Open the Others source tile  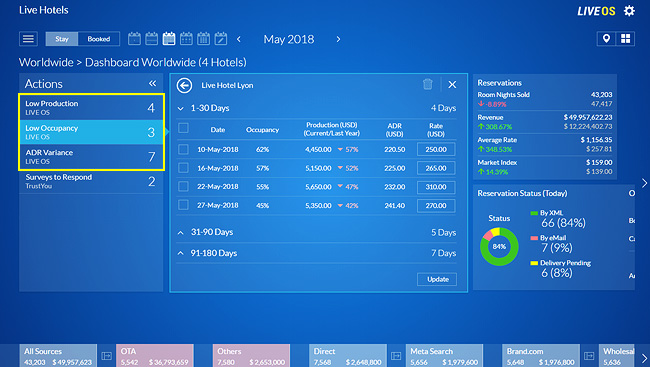pos(251,356)
